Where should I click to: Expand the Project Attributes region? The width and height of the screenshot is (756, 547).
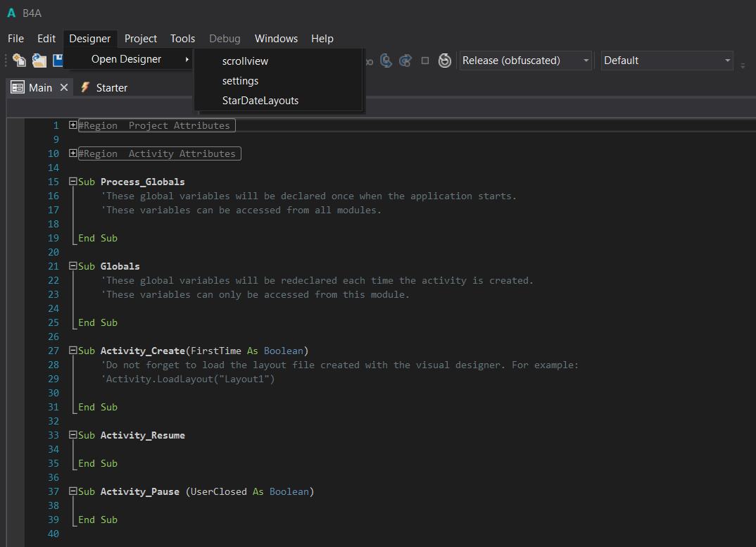[x=73, y=125]
